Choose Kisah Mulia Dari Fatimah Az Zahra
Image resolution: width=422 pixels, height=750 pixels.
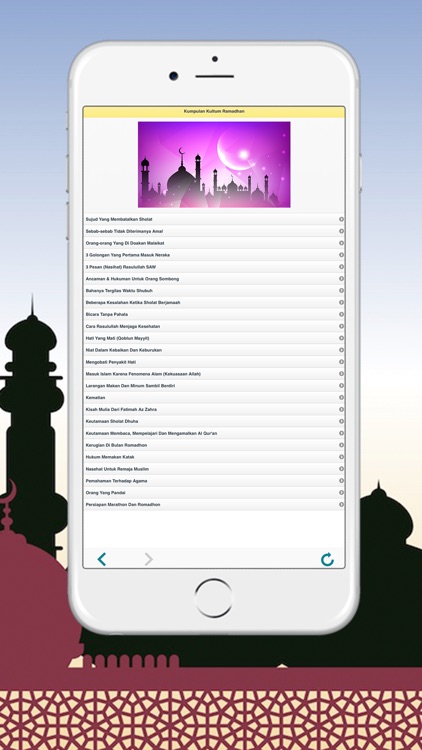(x=214, y=409)
